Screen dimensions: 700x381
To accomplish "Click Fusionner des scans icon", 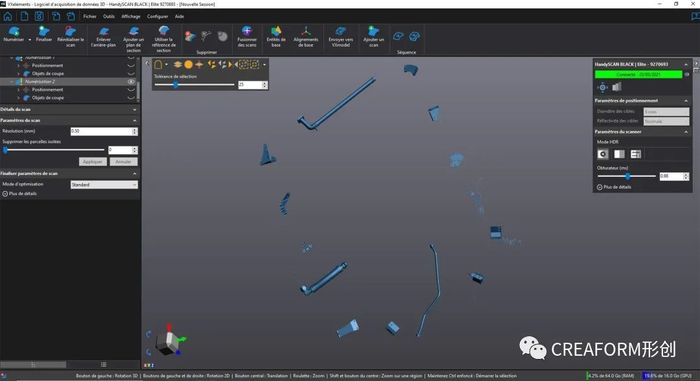I will tap(247, 36).
